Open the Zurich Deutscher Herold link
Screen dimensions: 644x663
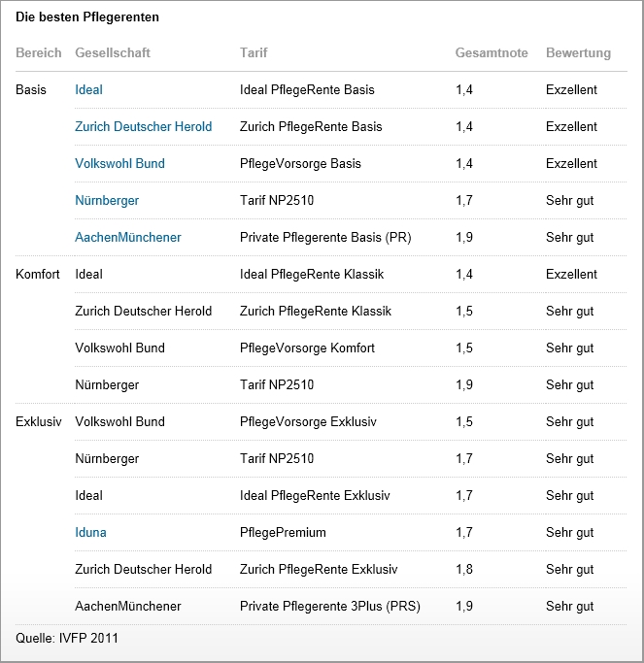[143, 126]
